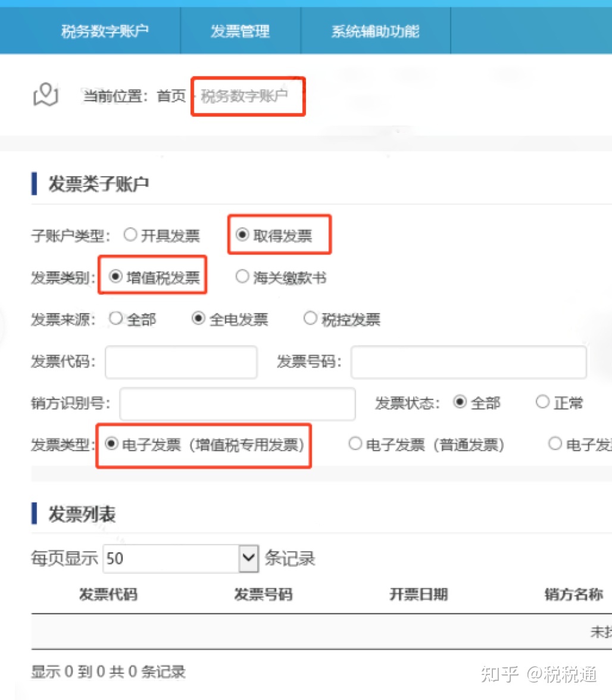Go to 首页 in the breadcrumb
The image size is (612, 700).
tap(171, 95)
